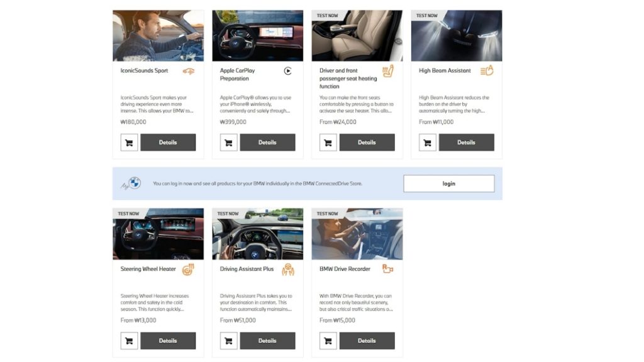Open Details for High Beam Assistant
Image resolution: width=644 pixels, height=362 pixels.
click(x=466, y=143)
